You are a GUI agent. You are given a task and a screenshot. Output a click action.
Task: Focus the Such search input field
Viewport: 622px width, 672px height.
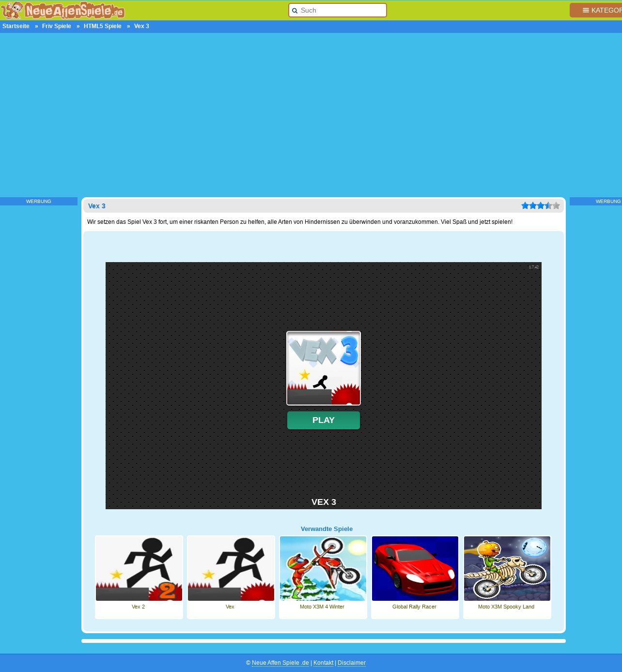tap(338, 10)
